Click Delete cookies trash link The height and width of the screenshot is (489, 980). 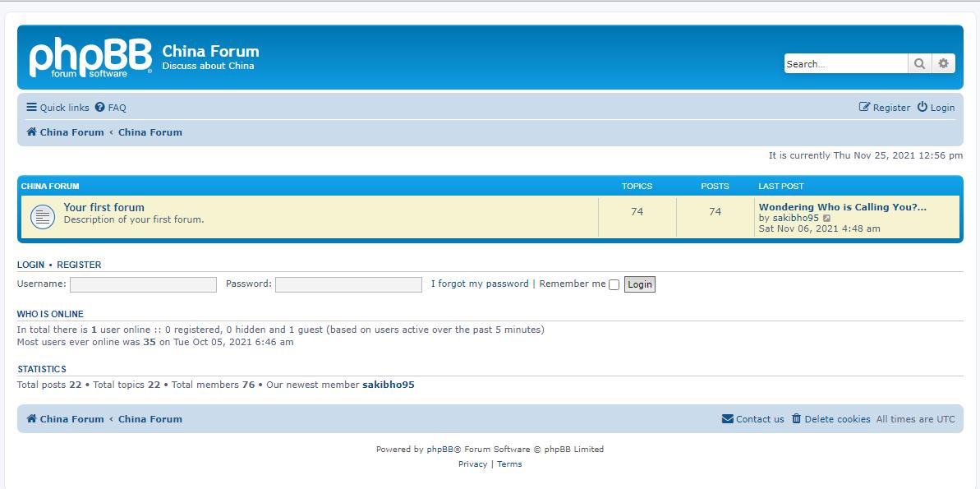[x=830, y=419]
